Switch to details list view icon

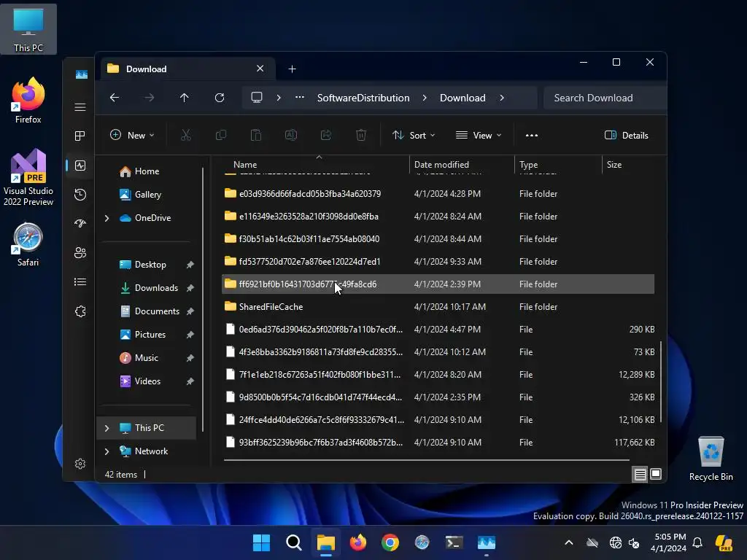point(640,474)
